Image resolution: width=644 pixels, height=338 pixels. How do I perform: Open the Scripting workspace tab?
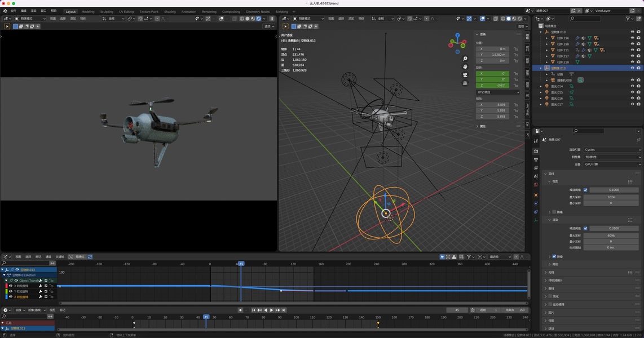[281, 11]
